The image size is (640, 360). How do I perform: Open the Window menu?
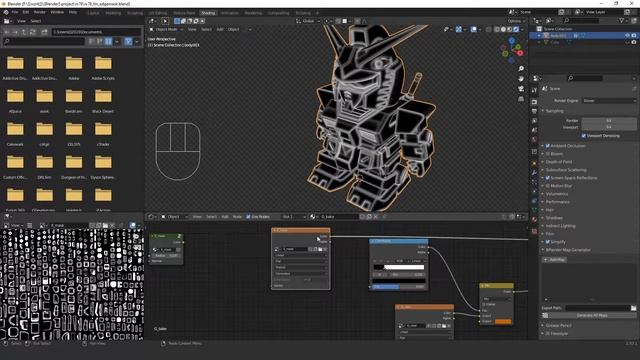click(x=57, y=12)
